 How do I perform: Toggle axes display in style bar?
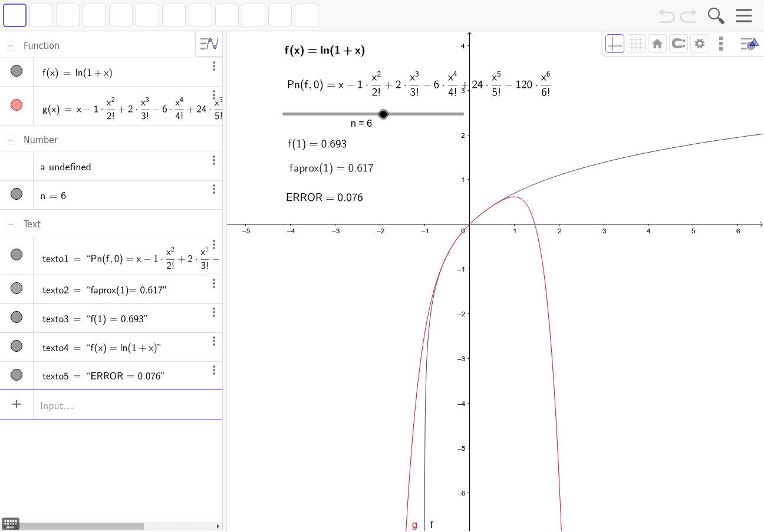tap(615, 44)
